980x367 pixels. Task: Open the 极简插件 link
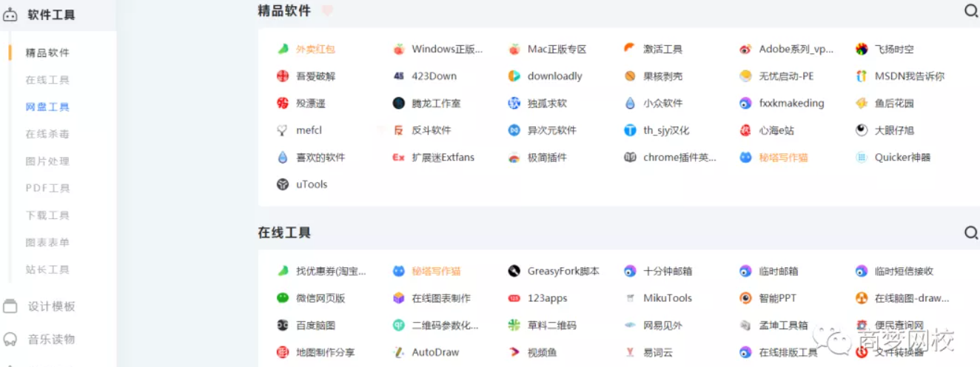pos(547,157)
